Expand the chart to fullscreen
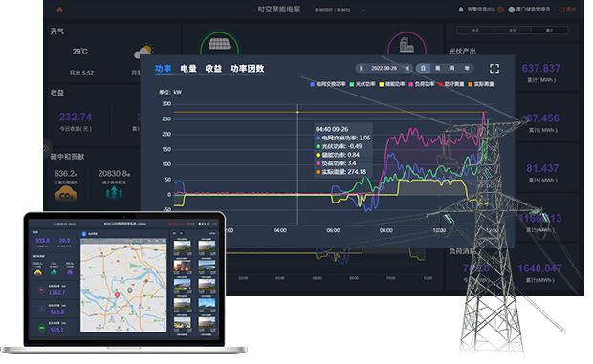Viewport: 593px width, 364px height. click(494, 69)
